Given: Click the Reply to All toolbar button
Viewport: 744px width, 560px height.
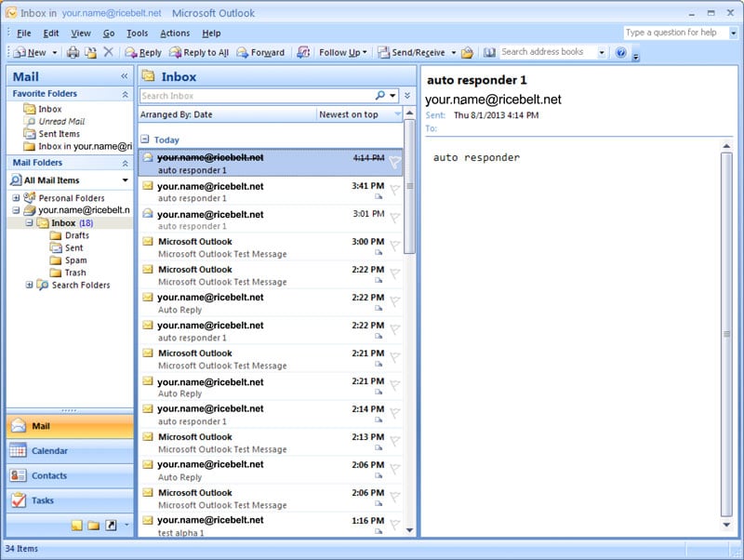Looking at the screenshot, I should [198, 53].
